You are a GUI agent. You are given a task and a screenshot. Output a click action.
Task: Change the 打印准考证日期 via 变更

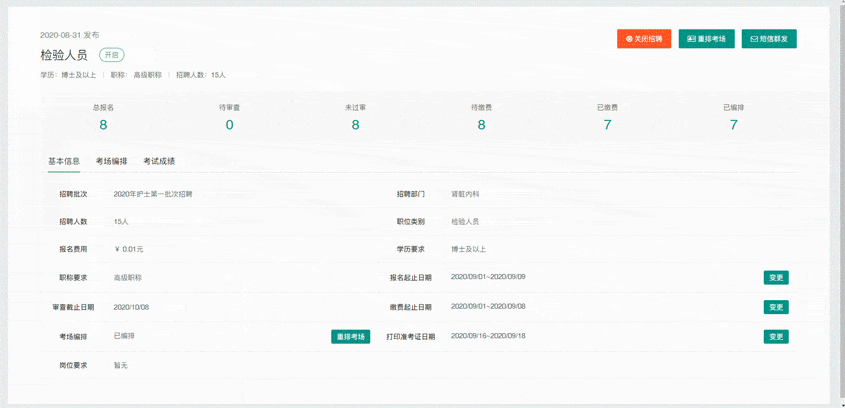(x=775, y=337)
